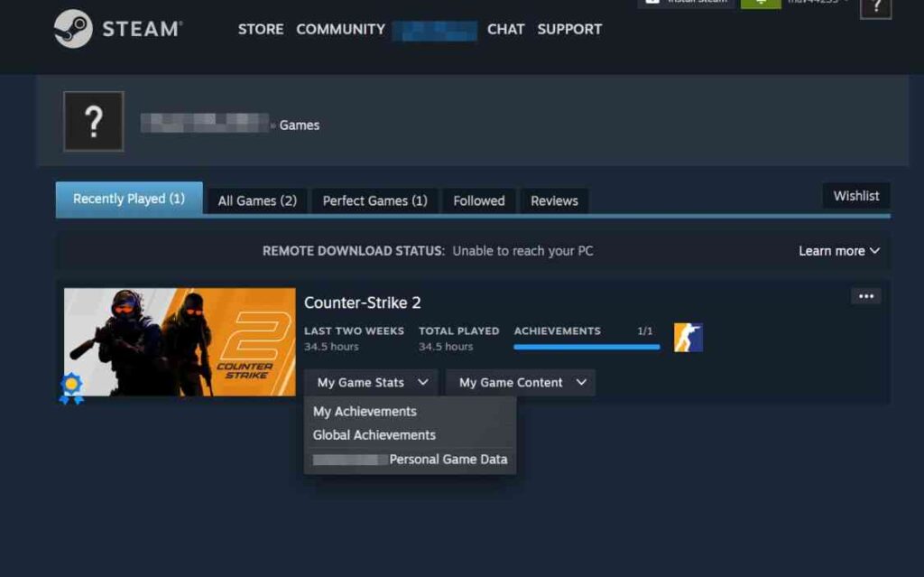Open the three-dots options menu for Counter-Strike 2

pyautogui.click(x=865, y=296)
